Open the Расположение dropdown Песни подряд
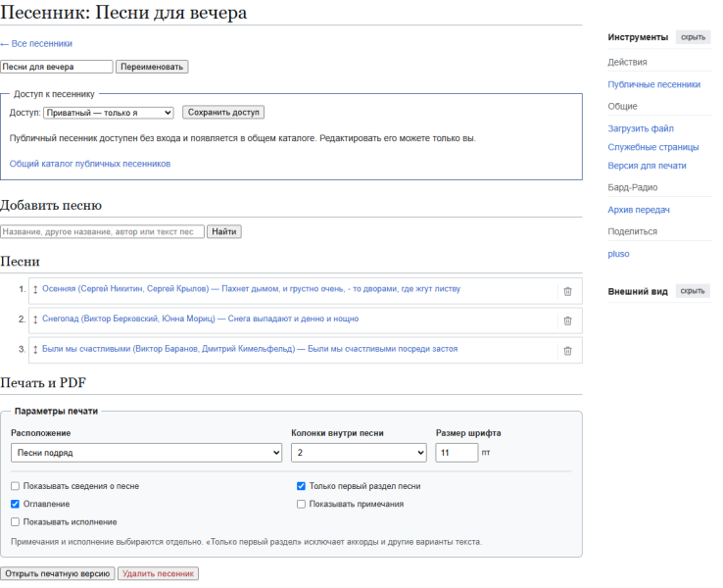Viewport: 723px width, 588px height. (146, 453)
